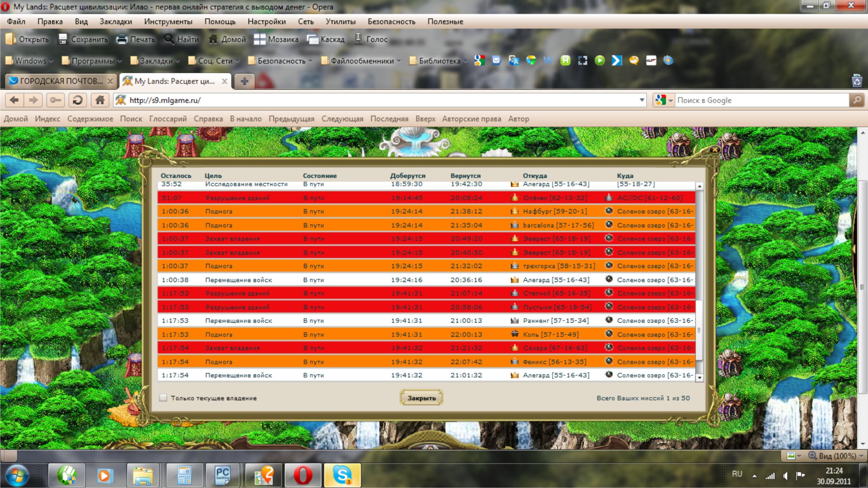The height and width of the screenshot is (488, 868).
Task: Click the Opera home page button
Action: click(100, 100)
